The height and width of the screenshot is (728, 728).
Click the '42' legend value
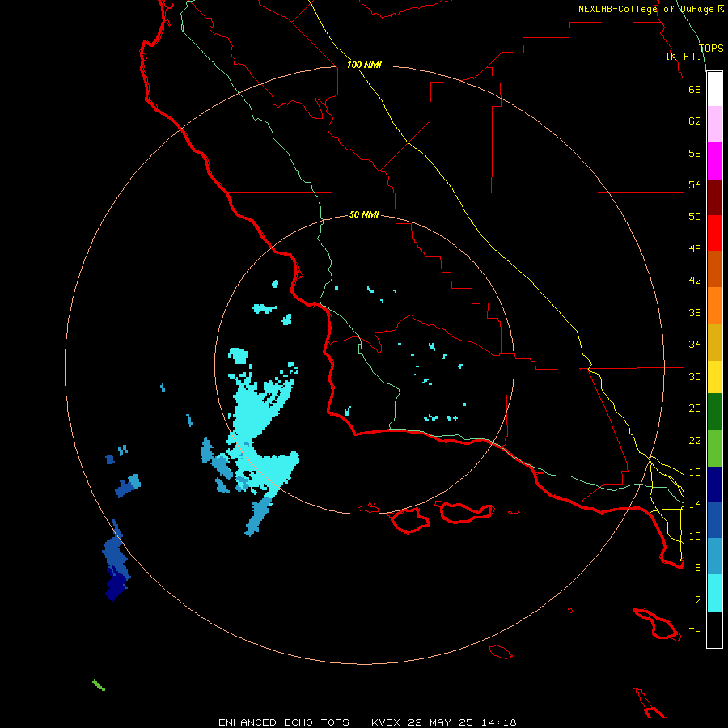click(695, 281)
